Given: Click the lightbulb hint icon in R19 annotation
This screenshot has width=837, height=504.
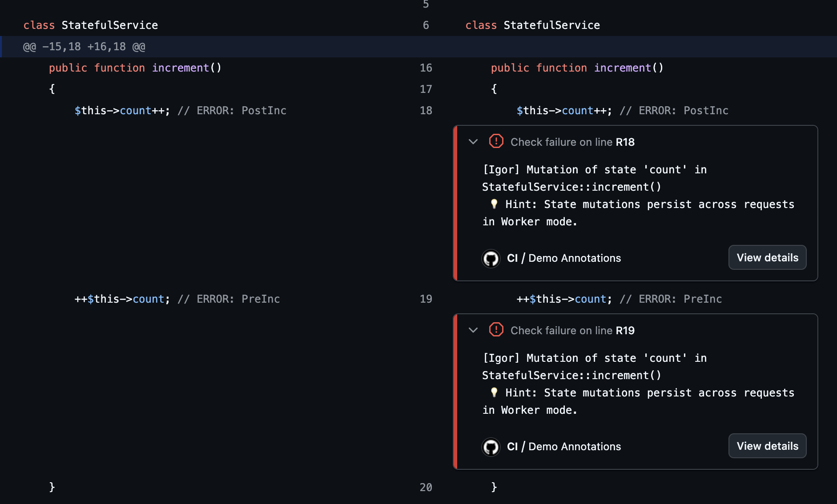Looking at the screenshot, I should [x=494, y=392].
